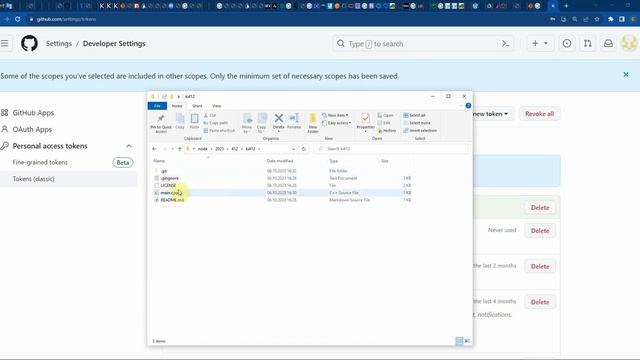Choose Paste shortcut in Explorer ribbon
640x360 pixels.
click(219, 131)
